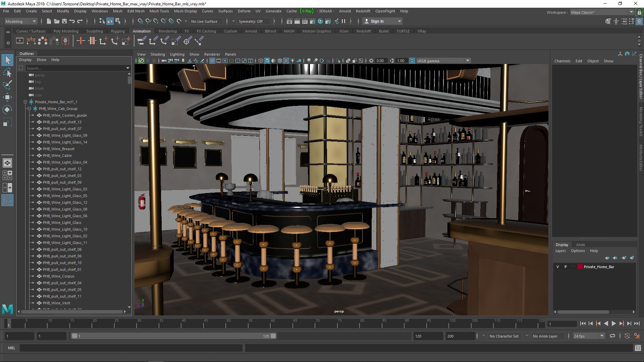Click the Redo arrow icon
The height and width of the screenshot is (362, 644).
pyautogui.click(x=80, y=21)
